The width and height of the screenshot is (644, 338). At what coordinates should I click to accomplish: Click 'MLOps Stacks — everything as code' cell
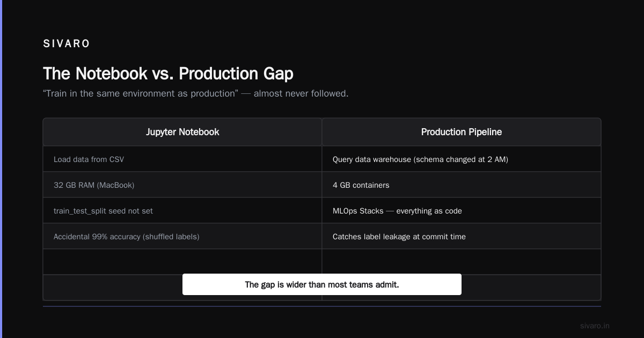tap(462, 211)
